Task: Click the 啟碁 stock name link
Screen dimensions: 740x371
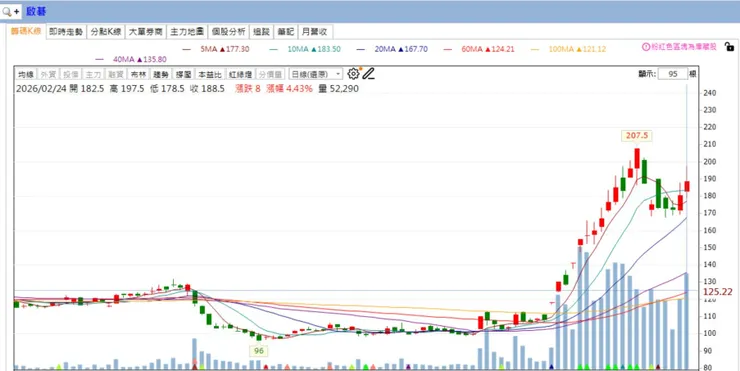Action: (x=36, y=11)
